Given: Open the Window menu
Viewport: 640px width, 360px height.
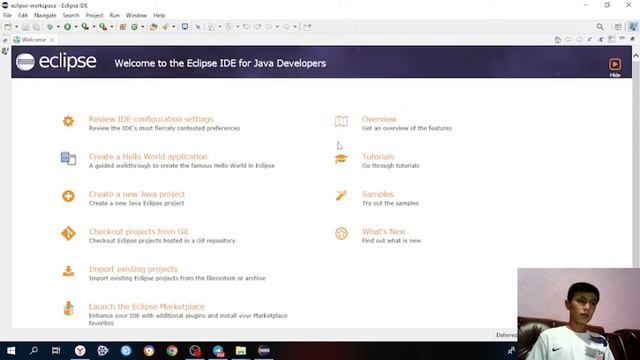Looking at the screenshot, I should pyautogui.click(x=136, y=16).
